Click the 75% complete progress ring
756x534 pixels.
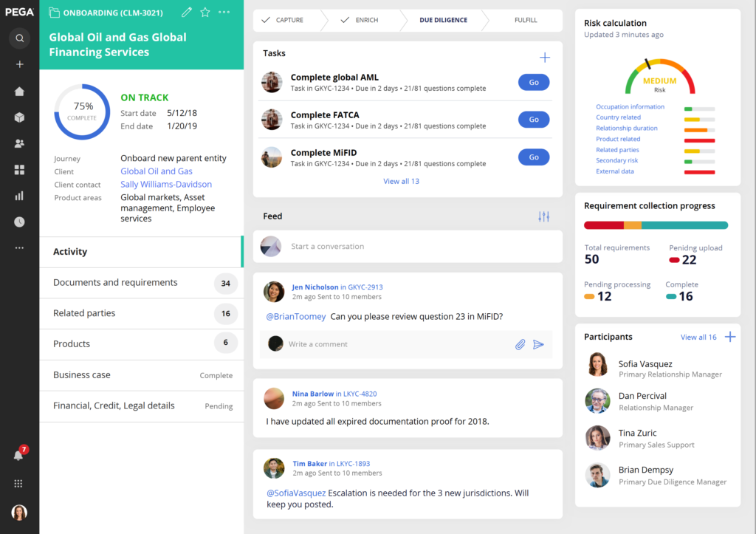click(x=82, y=112)
